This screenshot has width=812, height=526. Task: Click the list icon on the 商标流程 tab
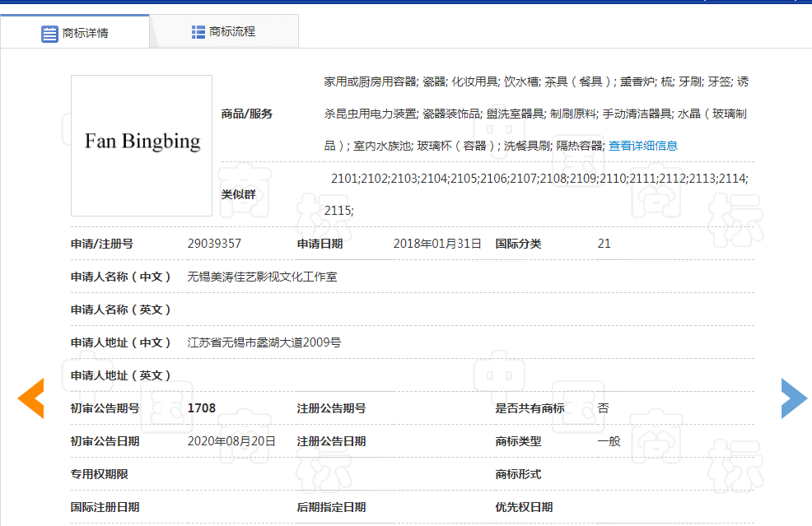[197, 31]
